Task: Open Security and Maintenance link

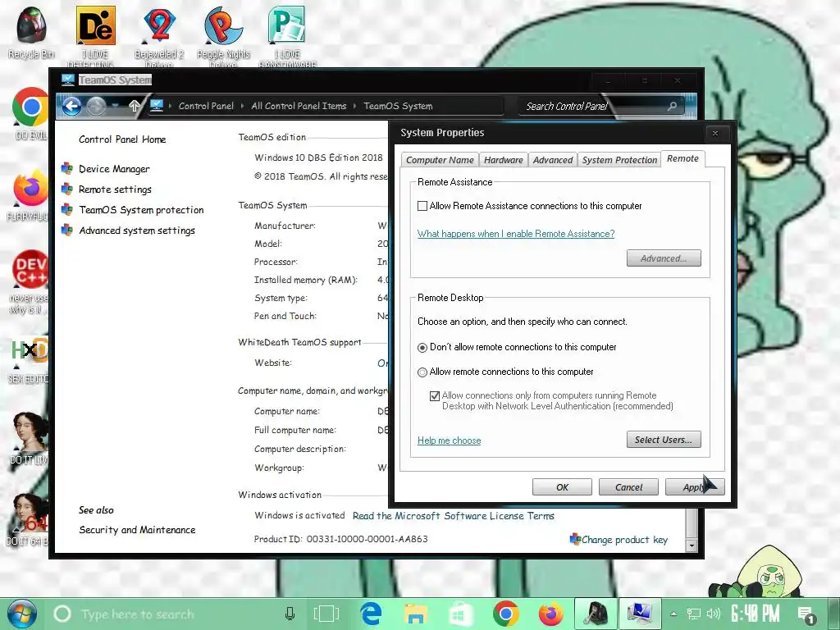Action: (x=137, y=530)
